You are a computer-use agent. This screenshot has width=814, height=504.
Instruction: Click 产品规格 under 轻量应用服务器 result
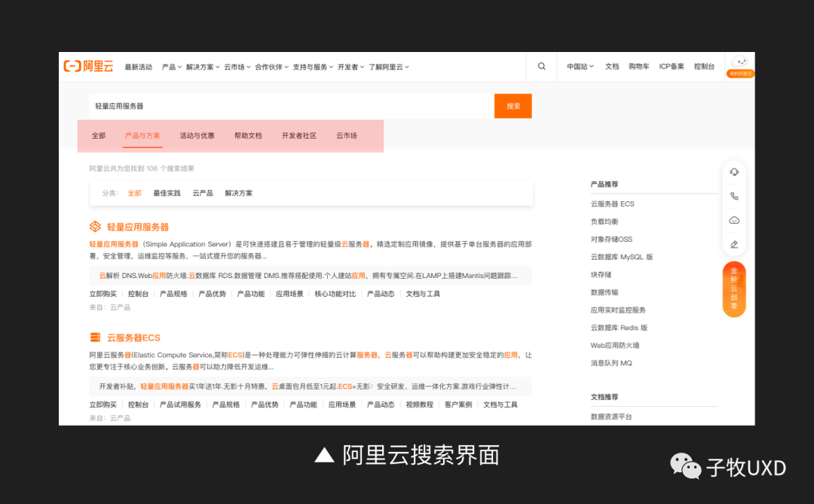(173, 294)
